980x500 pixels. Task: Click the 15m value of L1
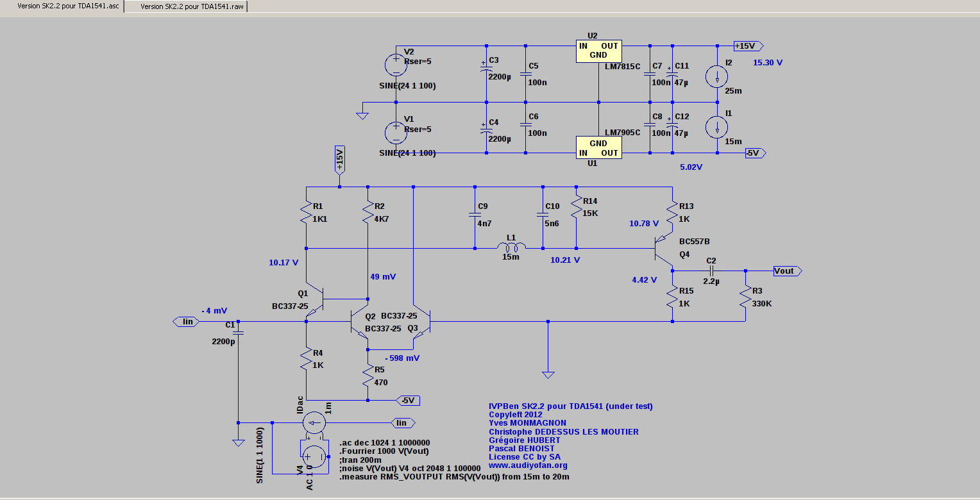(x=511, y=256)
